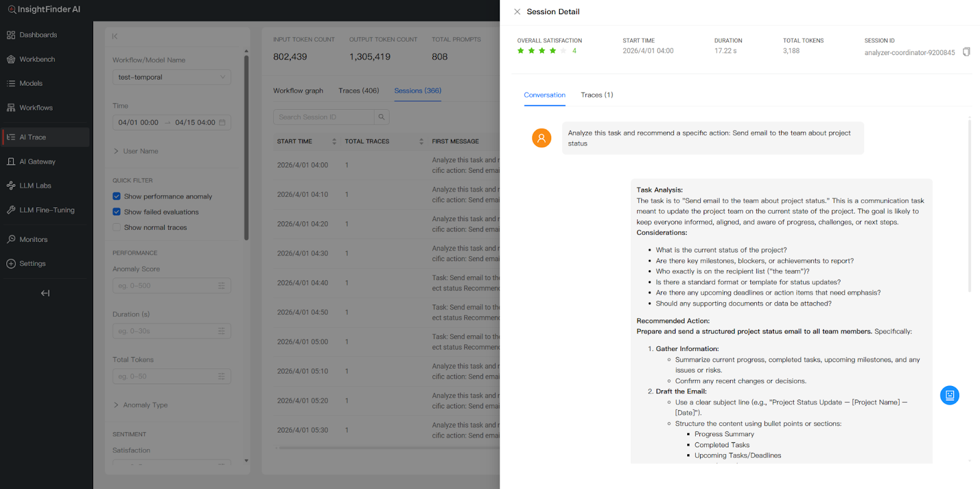Enable Show normal traces checkbox
980x489 pixels.
coord(116,227)
